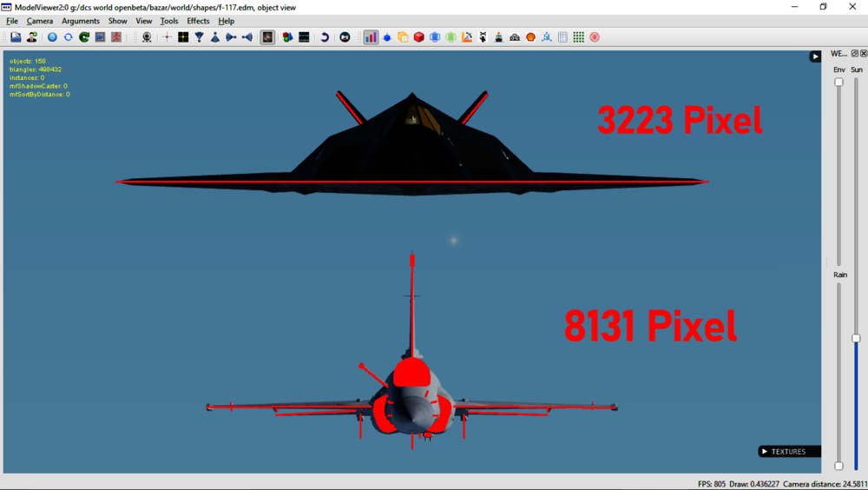This screenshot has height=490, width=868.
Task: Click the small blue cube with axes icon
Action: pyautogui.click(x=387, y=37)
